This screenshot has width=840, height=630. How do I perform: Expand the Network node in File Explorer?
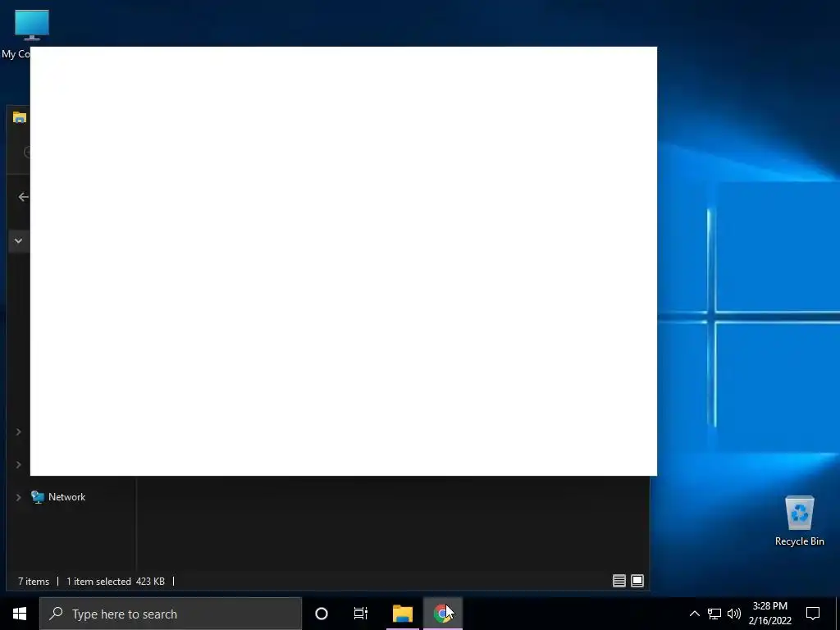(18, 497)
